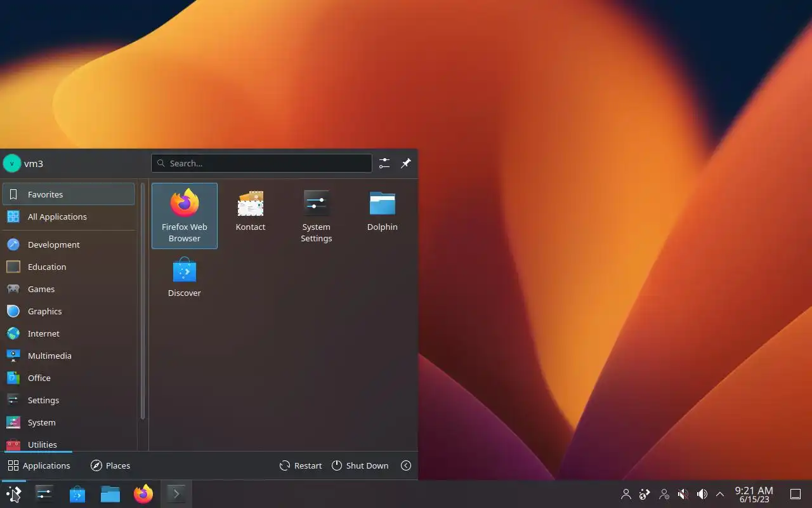Open launcher configuration sliders icon
Image resolution: width=812 pixels, height=508 pixels.
click(384, 163)
